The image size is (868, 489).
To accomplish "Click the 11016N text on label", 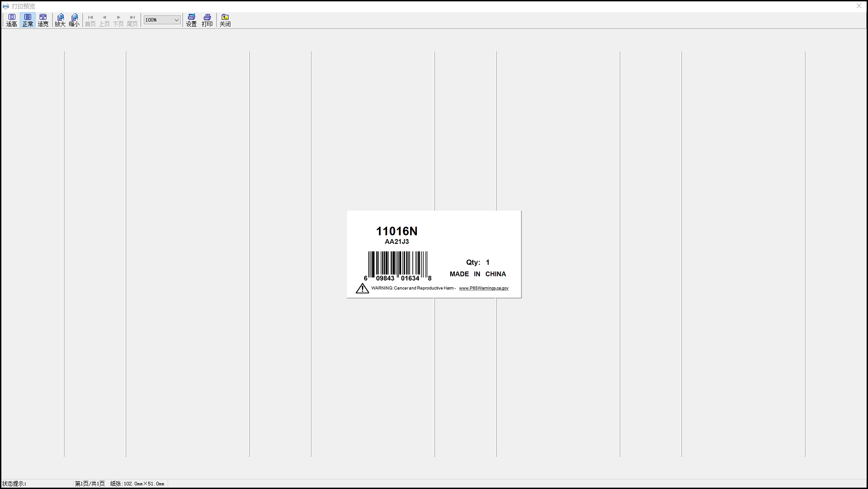I will (x=397, y=231).
